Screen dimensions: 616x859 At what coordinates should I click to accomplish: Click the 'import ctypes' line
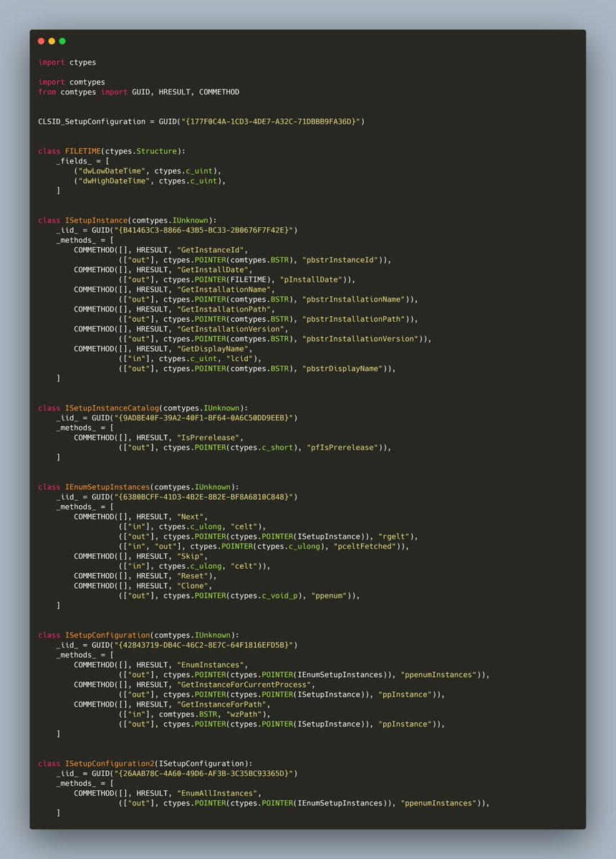tap(67, 62)
